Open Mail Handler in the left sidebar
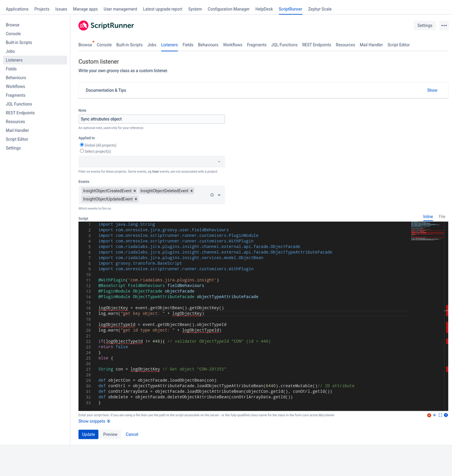The width and height of the screenshot is (452, 476). tap(35, 131)
